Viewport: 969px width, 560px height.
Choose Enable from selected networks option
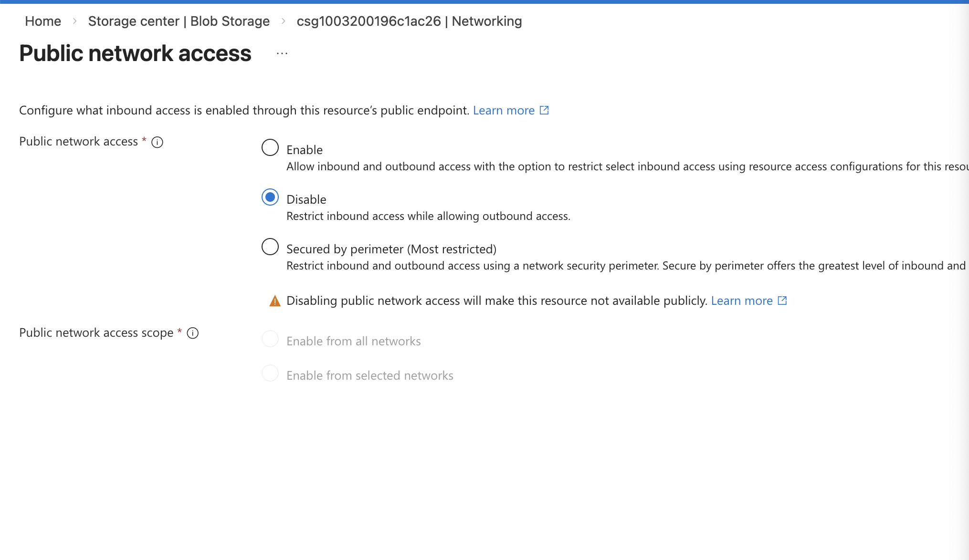pos(270,373)
